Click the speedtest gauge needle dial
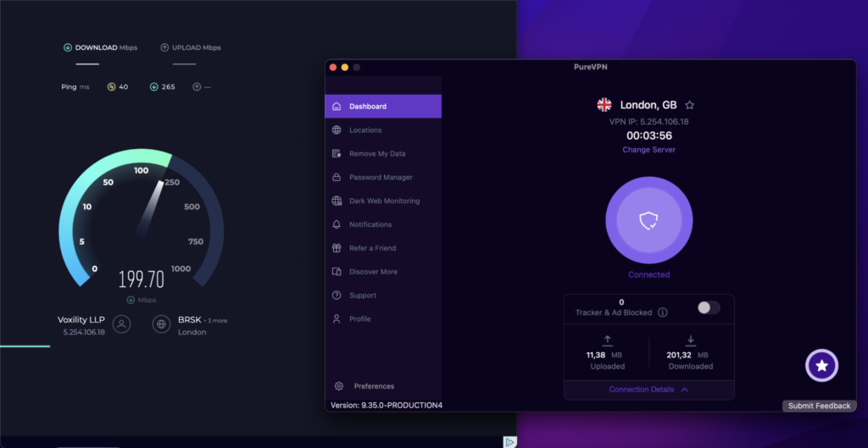This screenshot has width=868, height=448. 142,218
